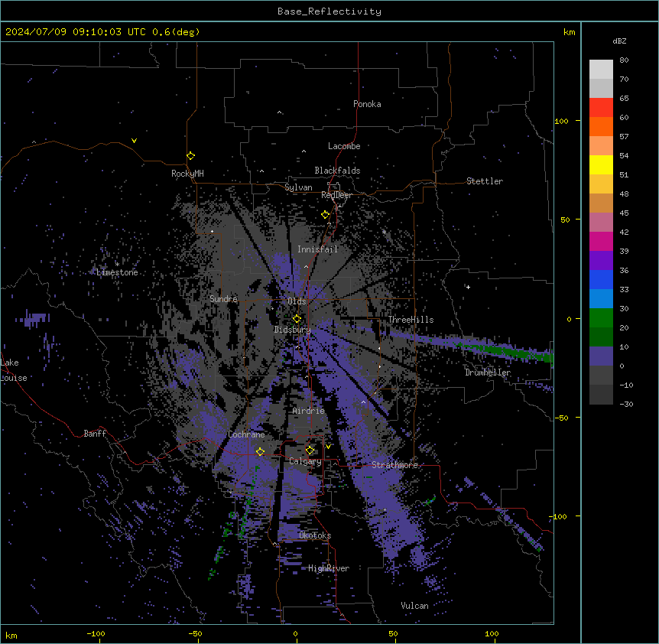Click the Airdrie city label

coord(309,411)
